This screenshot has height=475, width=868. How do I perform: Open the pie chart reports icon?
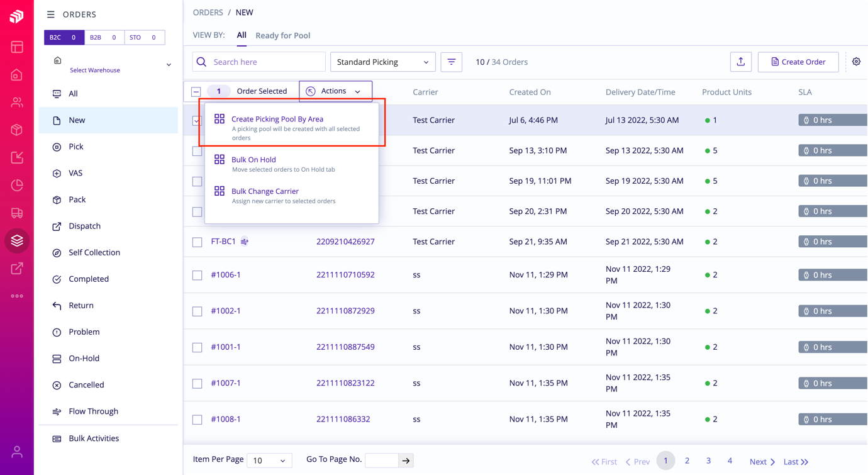(17, 186)
